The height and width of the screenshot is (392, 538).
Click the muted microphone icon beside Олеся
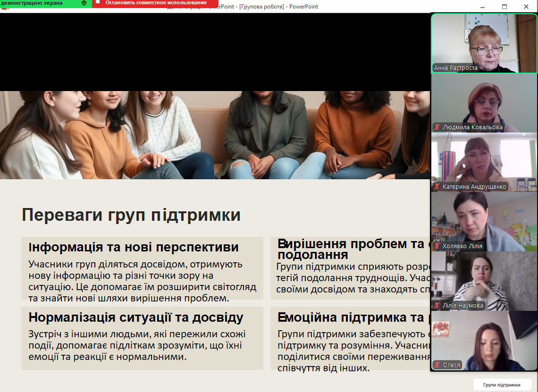(437, 365)
